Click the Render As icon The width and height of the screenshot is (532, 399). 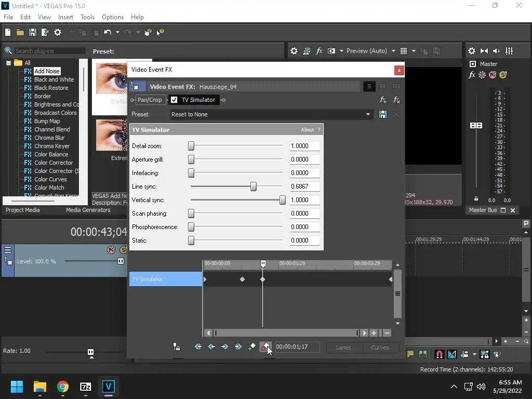click(x=45, y=32)
